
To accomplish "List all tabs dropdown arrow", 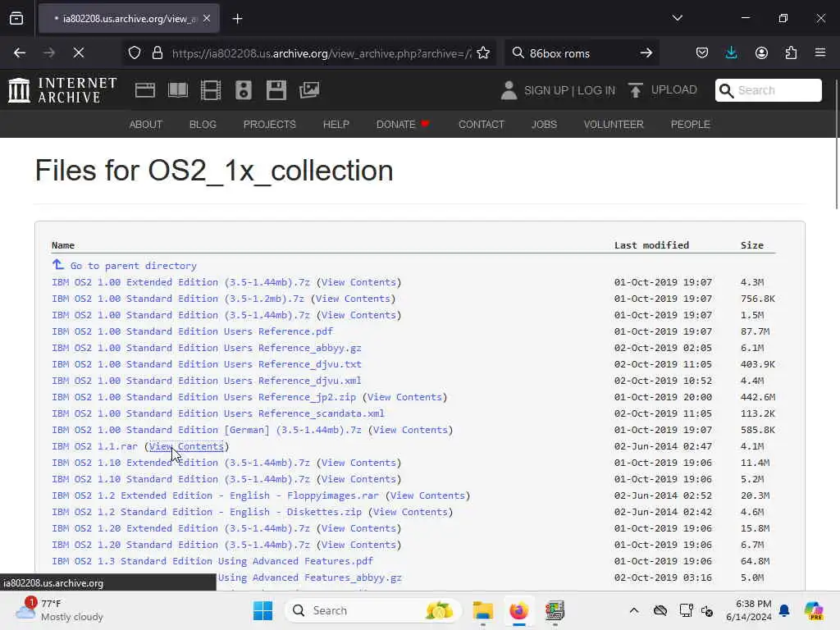I will point(677,18).
